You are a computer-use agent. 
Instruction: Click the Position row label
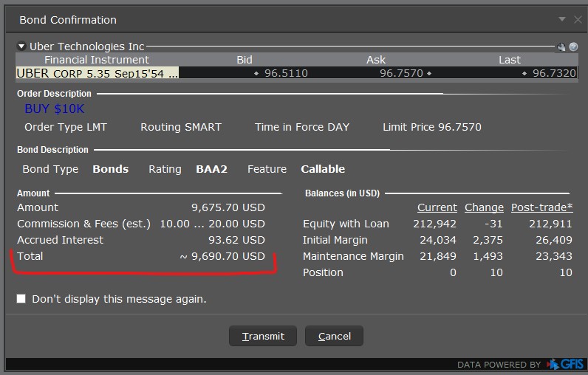tap(323, 272)
